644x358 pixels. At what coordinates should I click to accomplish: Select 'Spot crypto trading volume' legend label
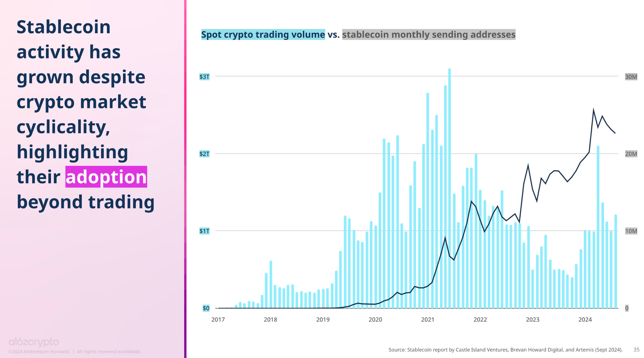click(263, 34)
